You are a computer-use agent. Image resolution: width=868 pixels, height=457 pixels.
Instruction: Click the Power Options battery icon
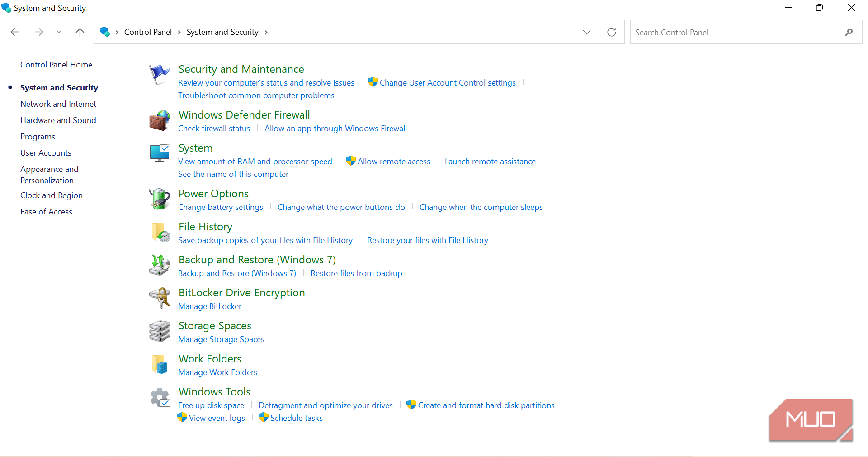(160, 199)
